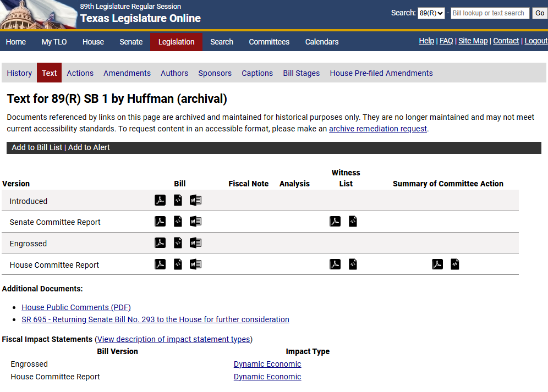Open the PDF of the Introduced bill version
The height and width of the screenshot is (392, 548).
(160, 200)
